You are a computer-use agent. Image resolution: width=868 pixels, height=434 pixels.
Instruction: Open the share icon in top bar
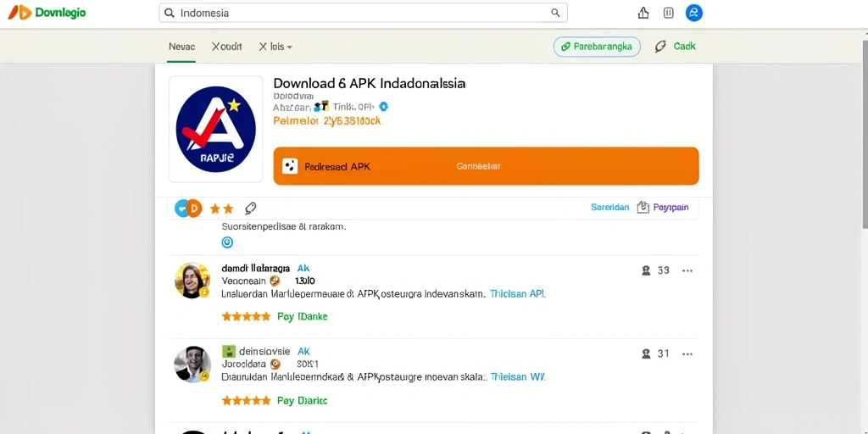click(643, 13)
